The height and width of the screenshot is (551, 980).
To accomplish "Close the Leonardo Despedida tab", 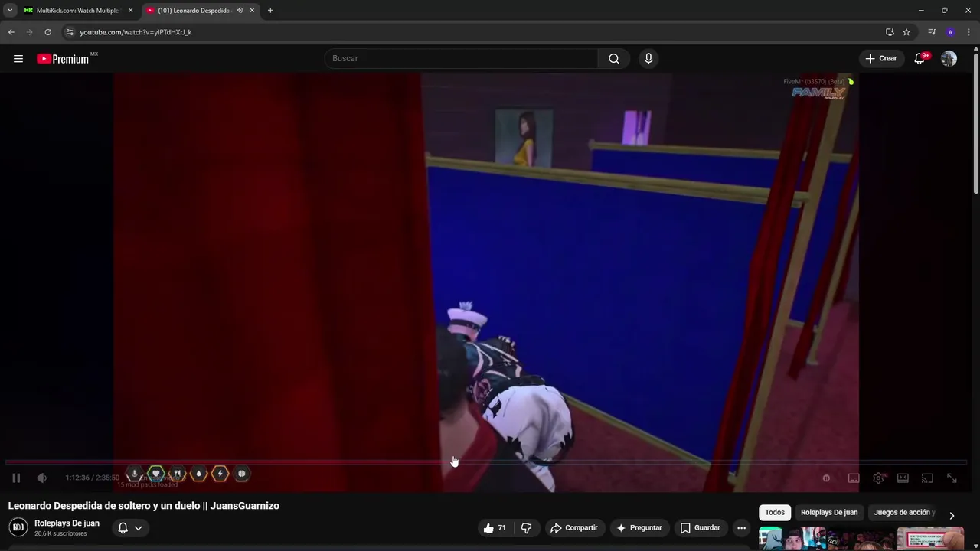I will [x=252, y=11].
